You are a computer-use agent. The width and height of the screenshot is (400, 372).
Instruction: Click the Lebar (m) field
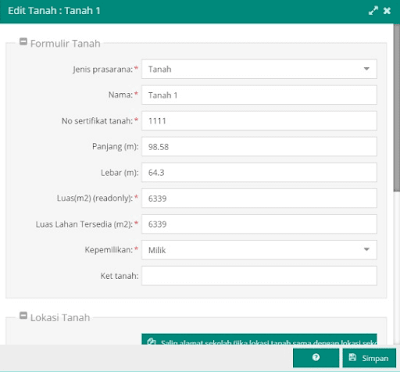pyautogui.click(x=259, y=172)
